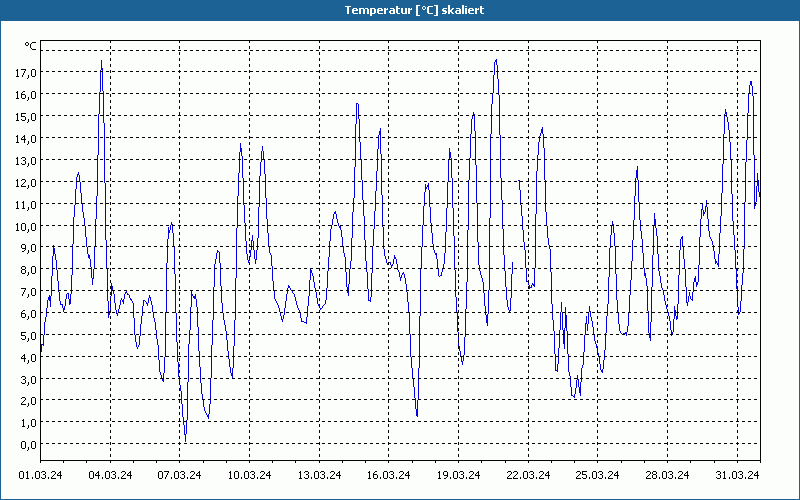This screenshot has width=800, height=500.
Task: Click the 2,0 y-axis label
Action: pyautogui.click(x=29, y=401)
